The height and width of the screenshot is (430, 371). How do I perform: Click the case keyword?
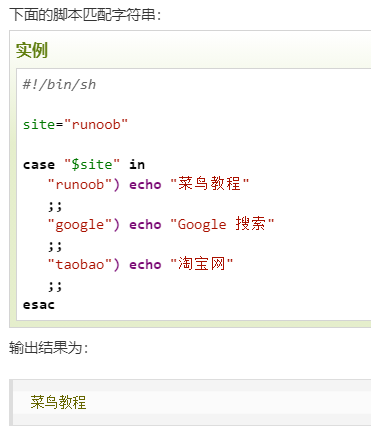coord(39,165)
